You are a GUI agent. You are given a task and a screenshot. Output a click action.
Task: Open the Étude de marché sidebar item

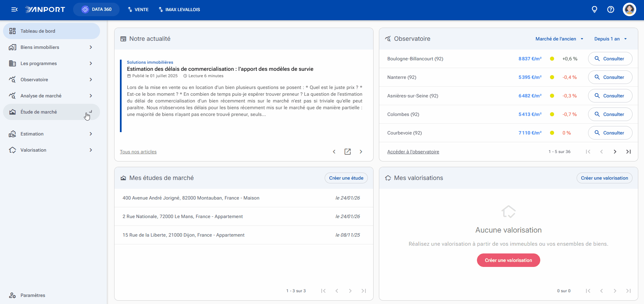[x=51, y=112]
